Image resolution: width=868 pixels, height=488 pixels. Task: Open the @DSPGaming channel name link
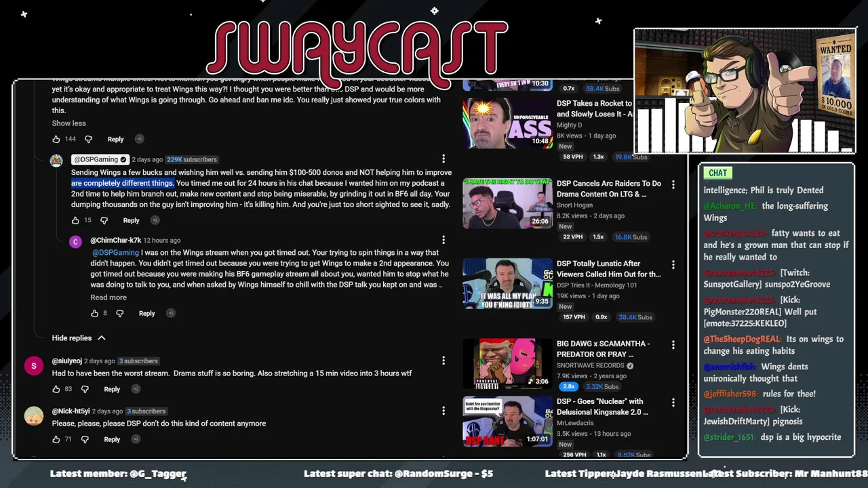(x=100, y=159)
